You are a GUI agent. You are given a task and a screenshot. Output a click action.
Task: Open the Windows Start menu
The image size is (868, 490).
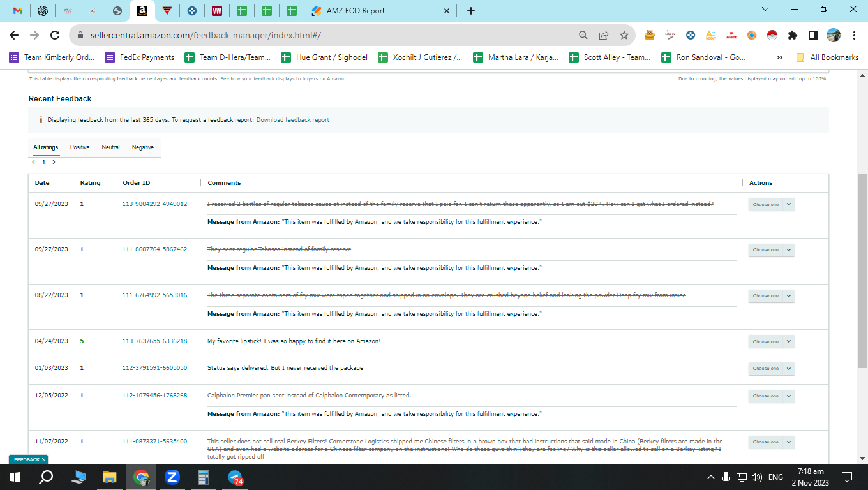coord(15,477)
